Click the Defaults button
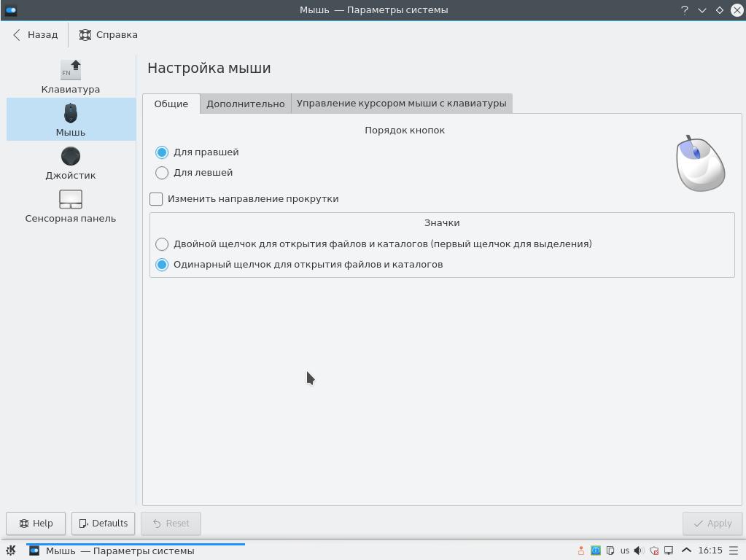The height and width of the screenshot is (560, 746). (104, 523)
